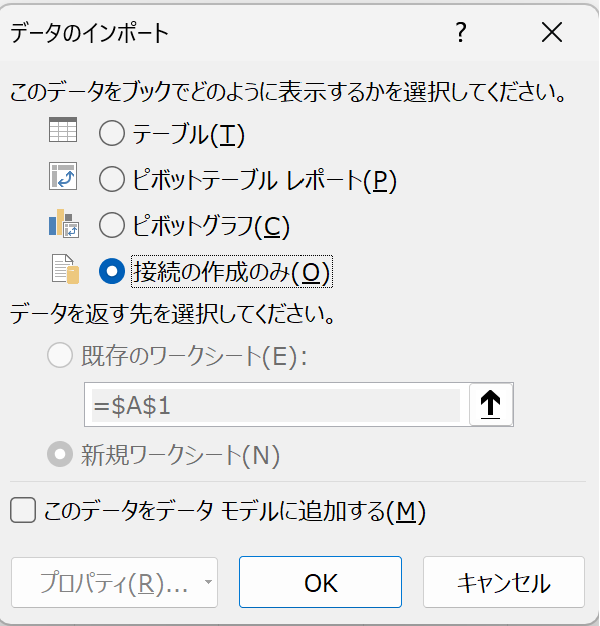The height and width of the screenshot is (626, 600).
Task: Click the データのインポート title text
Action: point(89,33)
